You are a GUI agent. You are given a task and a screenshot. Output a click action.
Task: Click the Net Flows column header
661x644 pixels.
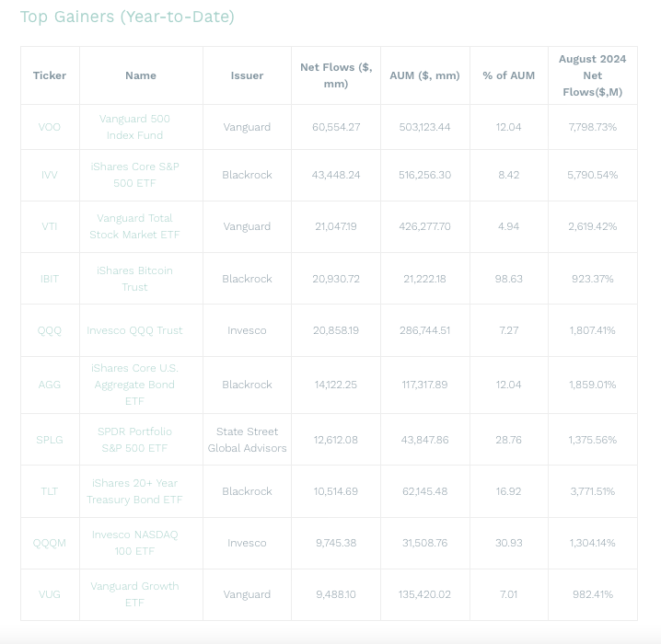(x=336, y=75)
